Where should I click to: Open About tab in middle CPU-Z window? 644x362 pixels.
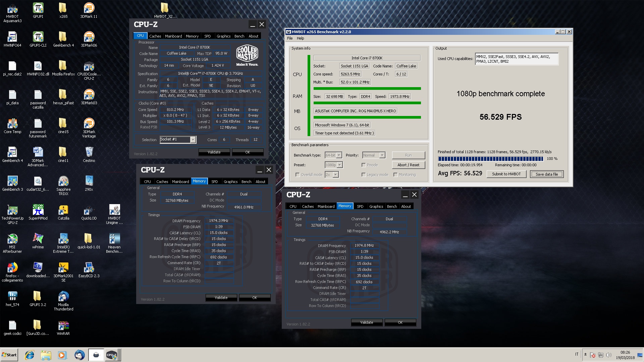(x=261, y=181)
